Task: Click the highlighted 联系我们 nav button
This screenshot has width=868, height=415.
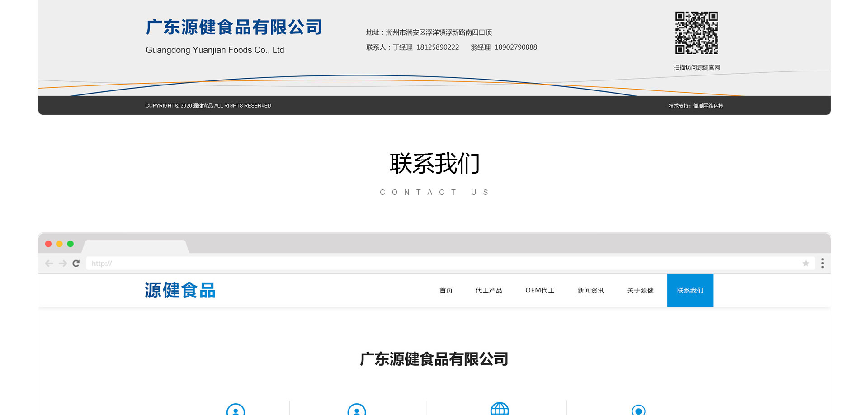Action: tap(690, 290)
